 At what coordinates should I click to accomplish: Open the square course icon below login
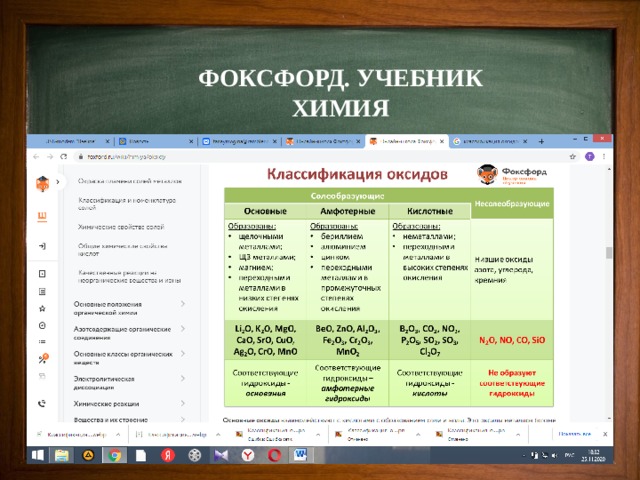coord(42,273)
